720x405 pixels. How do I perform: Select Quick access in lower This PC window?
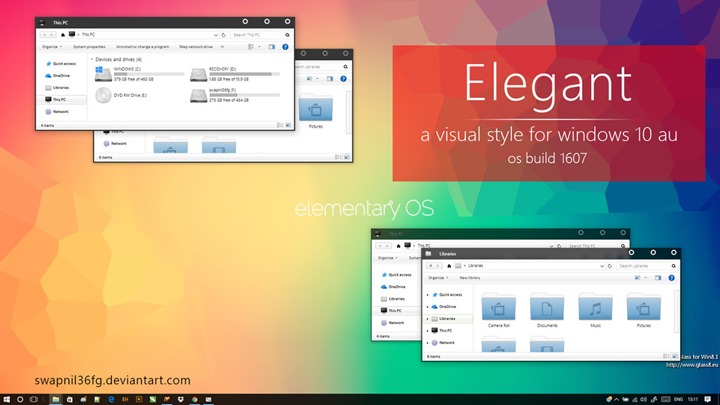[396, 275]
